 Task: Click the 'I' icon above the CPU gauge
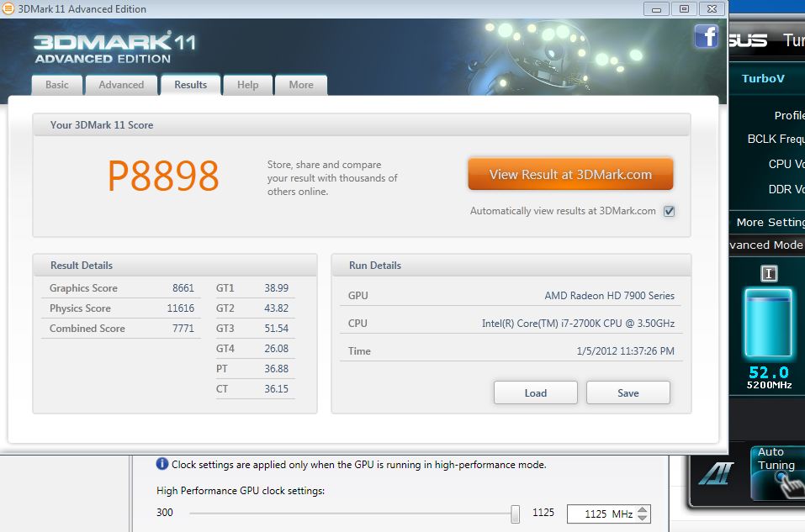[769, 273]
